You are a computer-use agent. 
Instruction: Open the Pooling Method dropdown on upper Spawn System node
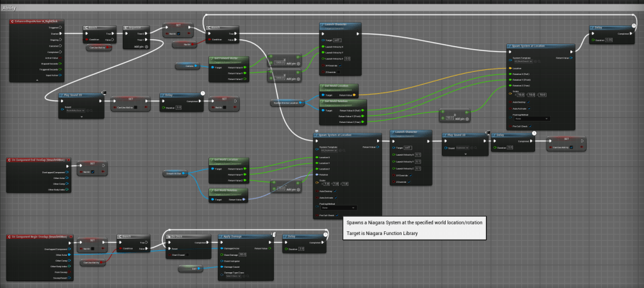(532, 118)
